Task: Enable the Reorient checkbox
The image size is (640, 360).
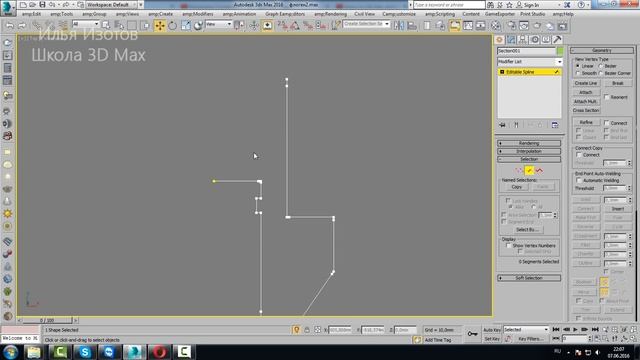Action: (x=607, y=97)
